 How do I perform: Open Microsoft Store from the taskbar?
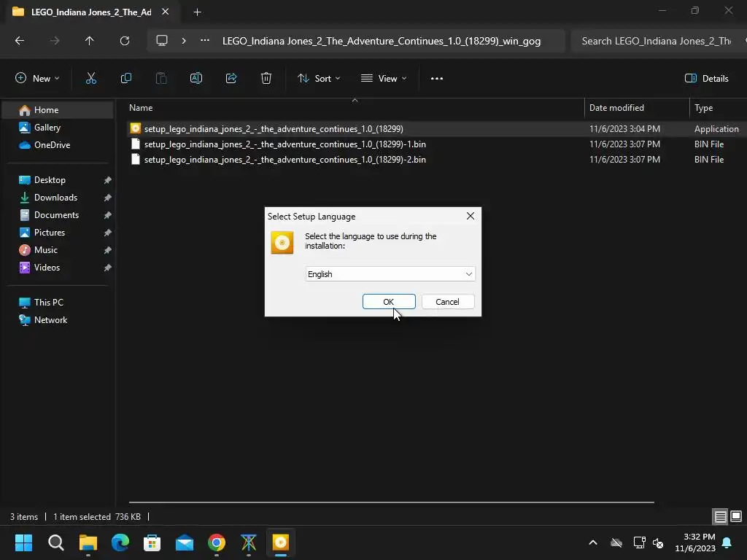152,542
